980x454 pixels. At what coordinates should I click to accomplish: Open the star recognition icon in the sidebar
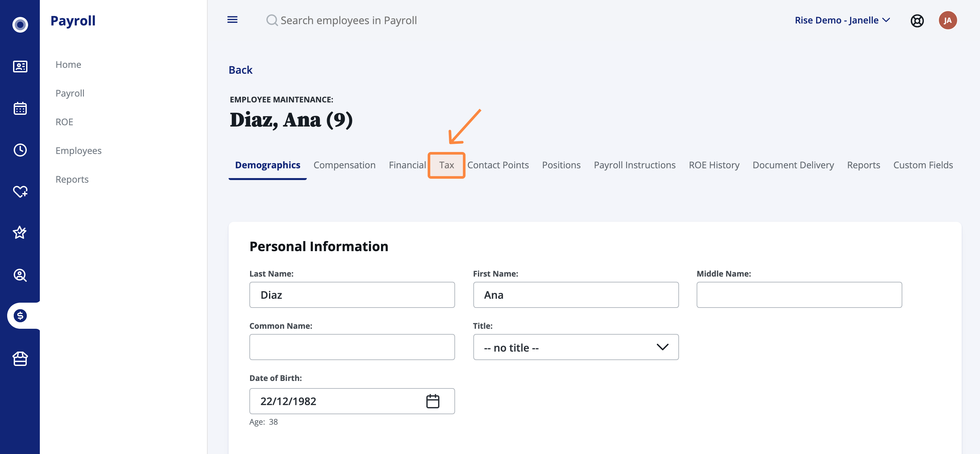coord(20,232)
